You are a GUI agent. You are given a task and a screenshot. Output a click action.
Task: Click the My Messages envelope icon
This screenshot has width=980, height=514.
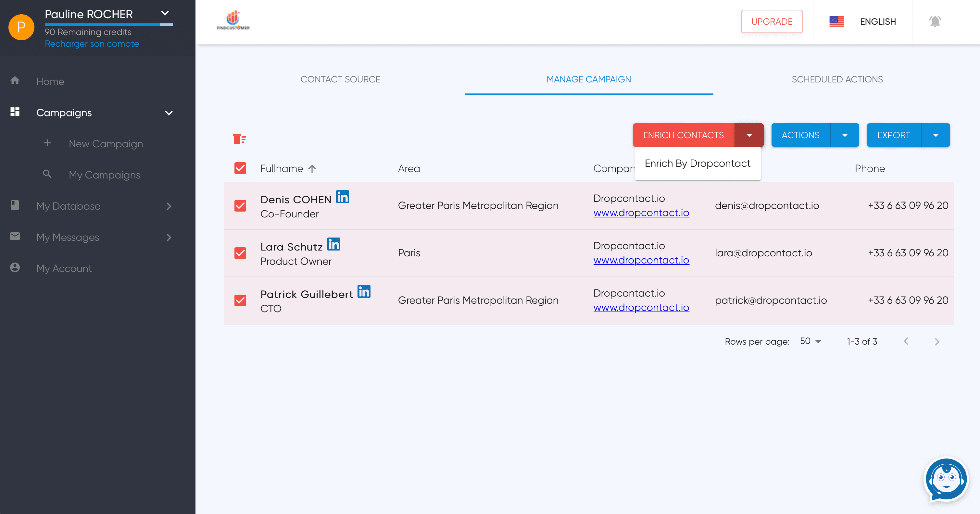(15, 237)
